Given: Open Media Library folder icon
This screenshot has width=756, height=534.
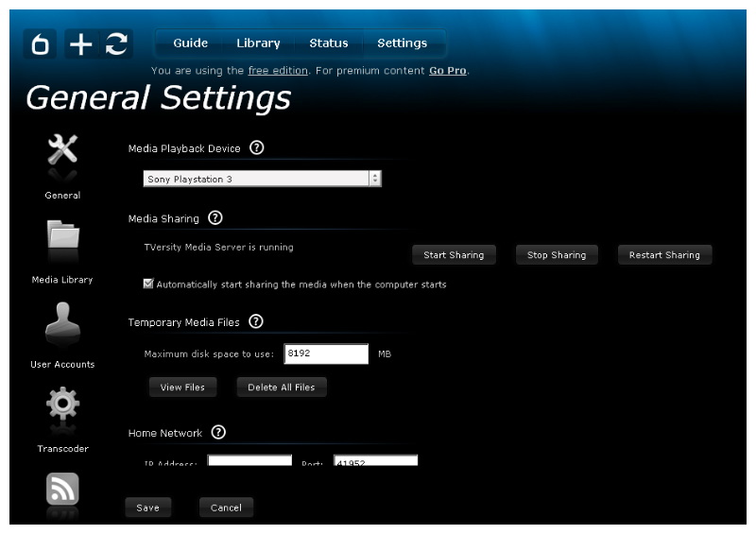Looking at the screenshot, I should pos(62,234).
